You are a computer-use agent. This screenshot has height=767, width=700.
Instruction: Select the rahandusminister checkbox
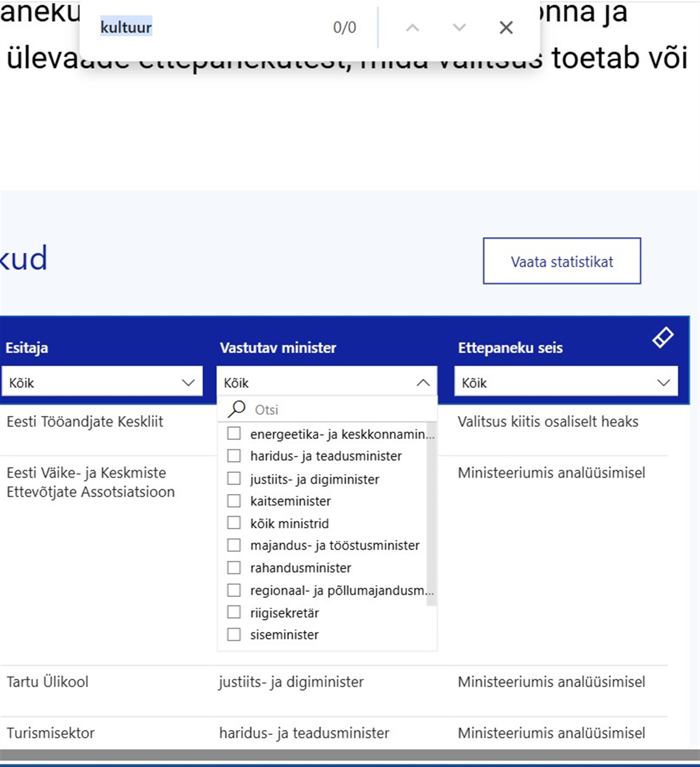[234, 568]
